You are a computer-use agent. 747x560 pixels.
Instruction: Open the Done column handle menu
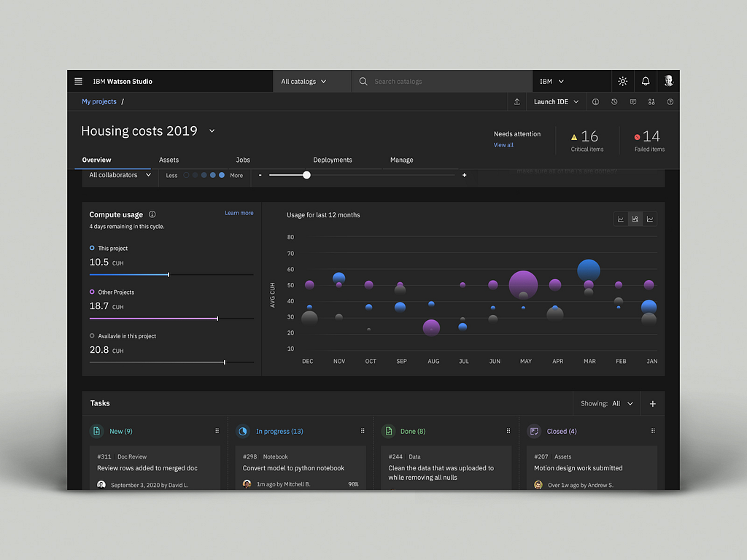508,431
